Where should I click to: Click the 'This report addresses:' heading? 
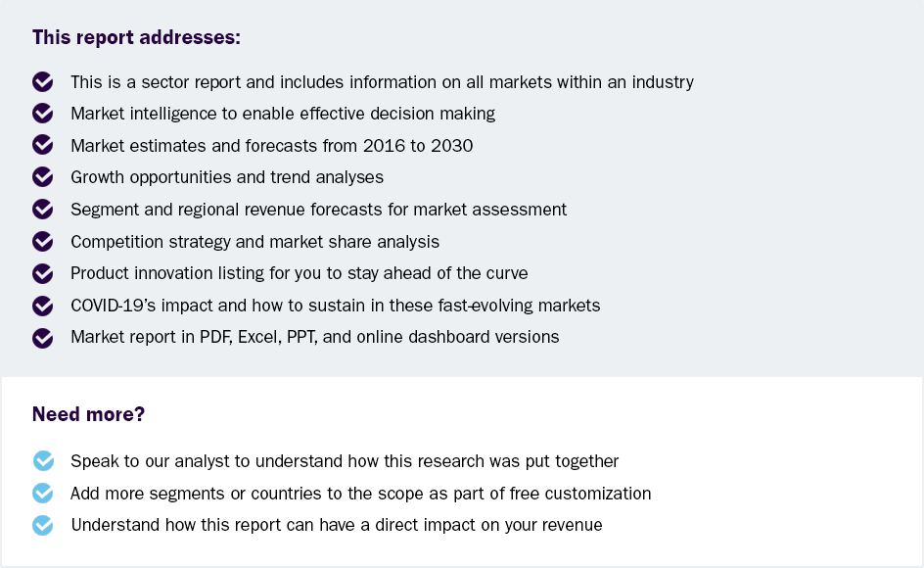click(x=136, y=37)
